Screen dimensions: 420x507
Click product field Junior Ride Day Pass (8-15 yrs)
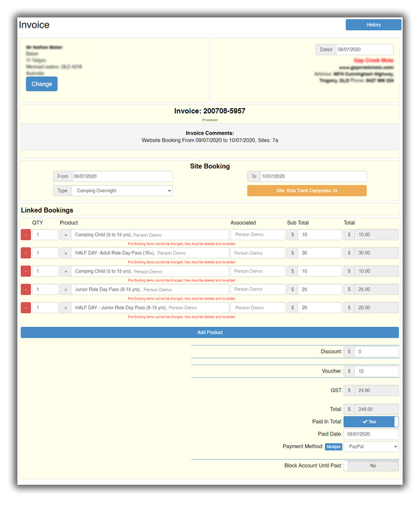pyautogui.click(x=150, y=290)
